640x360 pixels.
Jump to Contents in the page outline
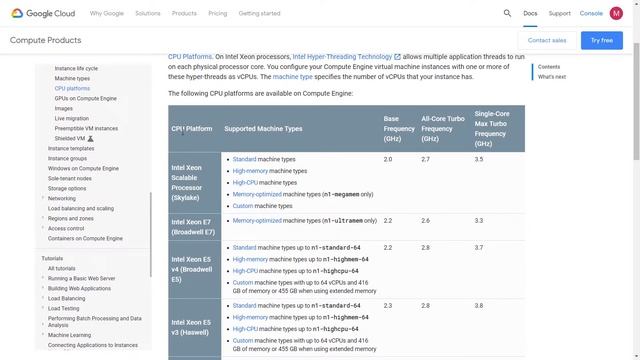549,67
